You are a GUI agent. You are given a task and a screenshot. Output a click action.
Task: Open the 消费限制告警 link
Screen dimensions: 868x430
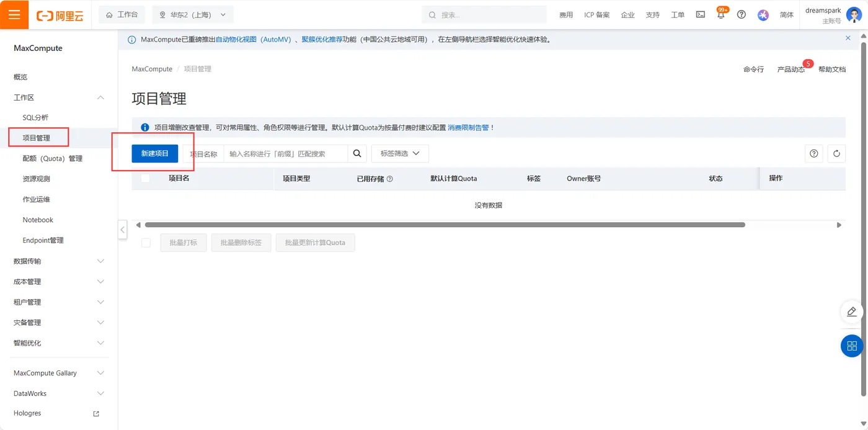pyautogui.click(x=468, y=127)
